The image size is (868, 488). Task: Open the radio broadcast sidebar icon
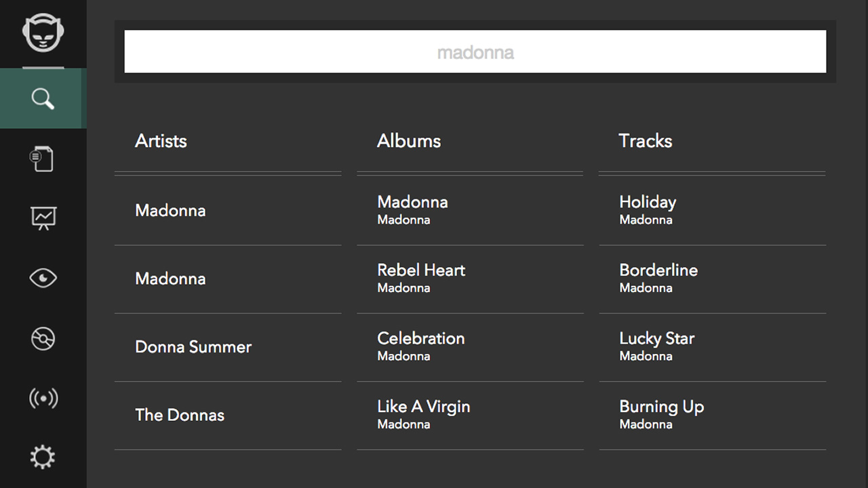43,398
